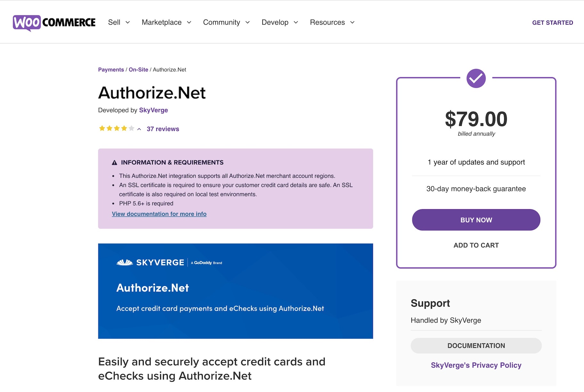Go to Payments breadcrumb
Image resolution: width=584 pixels, height=392 pixels.
click(x=111, y=70)
